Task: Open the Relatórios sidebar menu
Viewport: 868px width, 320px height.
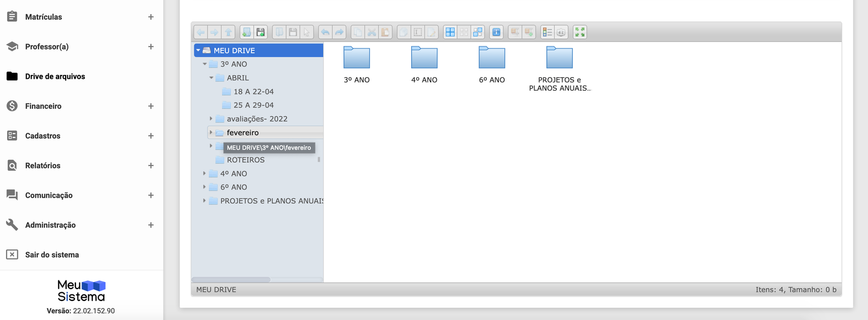Action: pyautogui.click(x=42, y=166)
